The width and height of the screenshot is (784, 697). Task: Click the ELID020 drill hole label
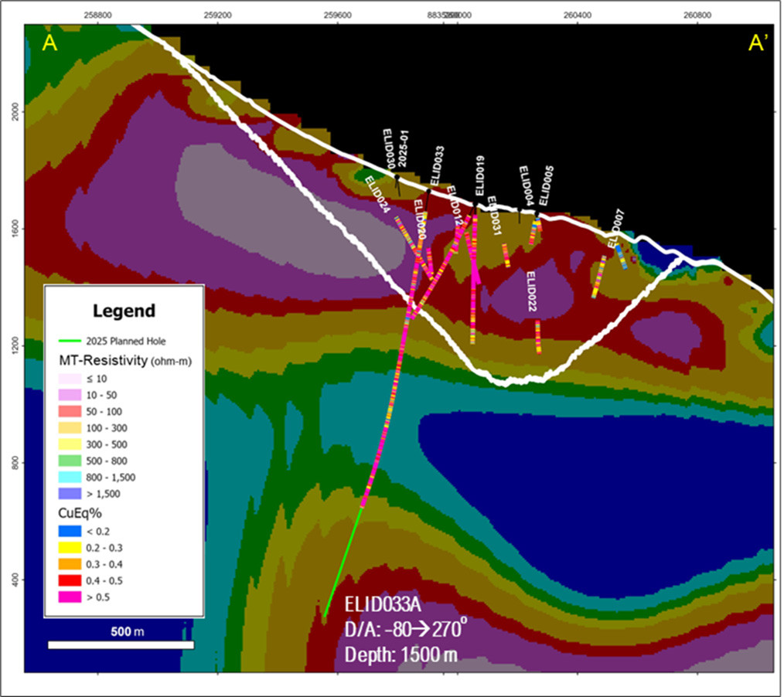(420, 220)
